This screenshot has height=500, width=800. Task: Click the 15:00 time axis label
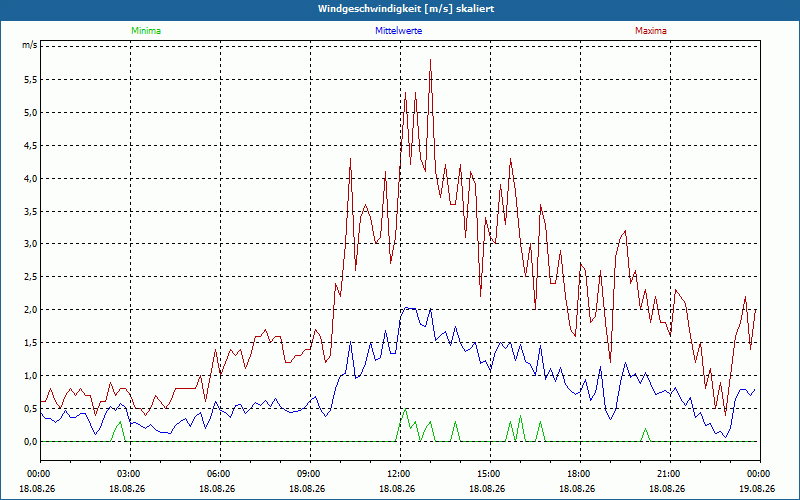[490, 474]
